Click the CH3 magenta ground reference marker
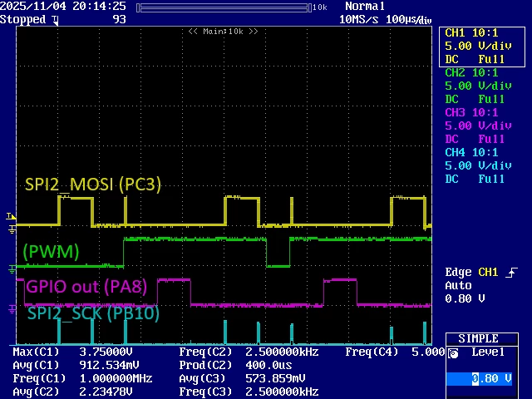532x399 pixels. coord(11,309)
